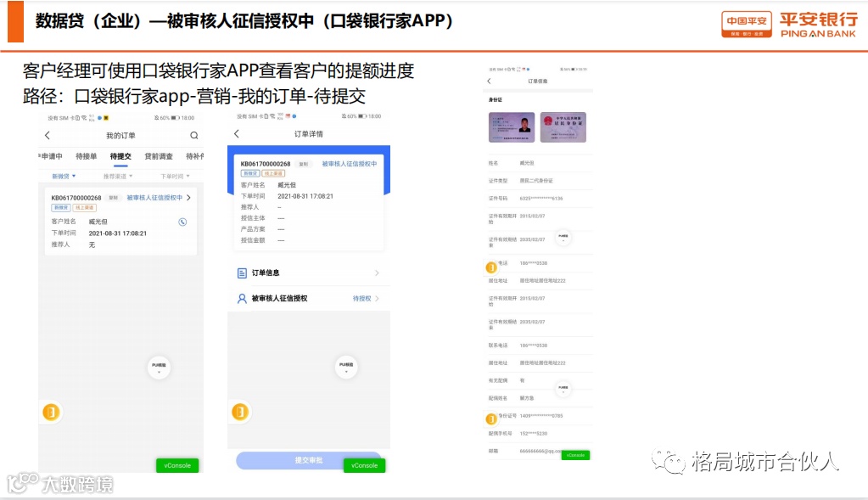Click the 平安银行 PING AN BANK logo

pyautogui.click(x=819, y=25)
